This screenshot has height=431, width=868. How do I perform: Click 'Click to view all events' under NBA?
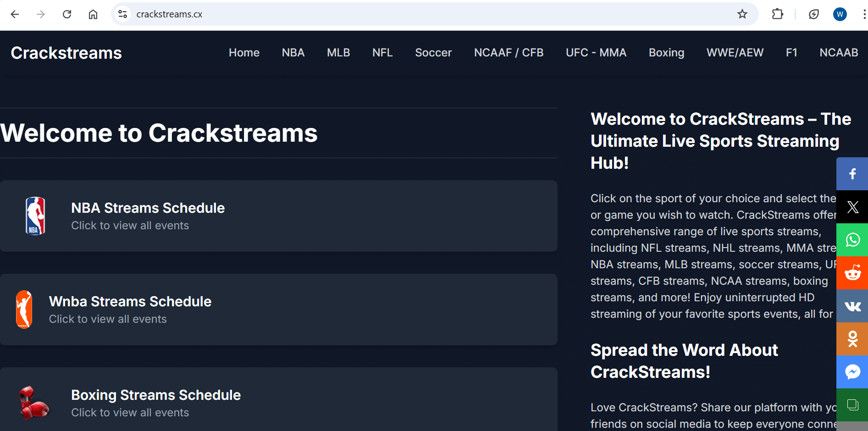click(x=130, y=226)
